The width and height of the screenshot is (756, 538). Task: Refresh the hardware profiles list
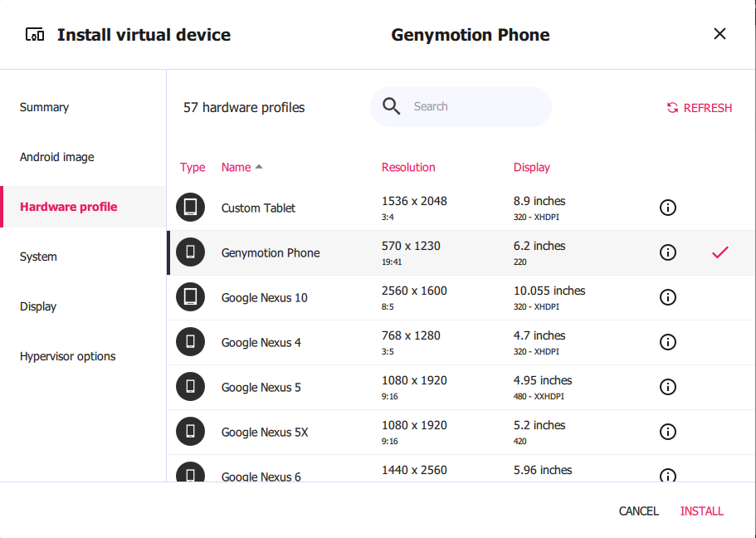point(699,108)
